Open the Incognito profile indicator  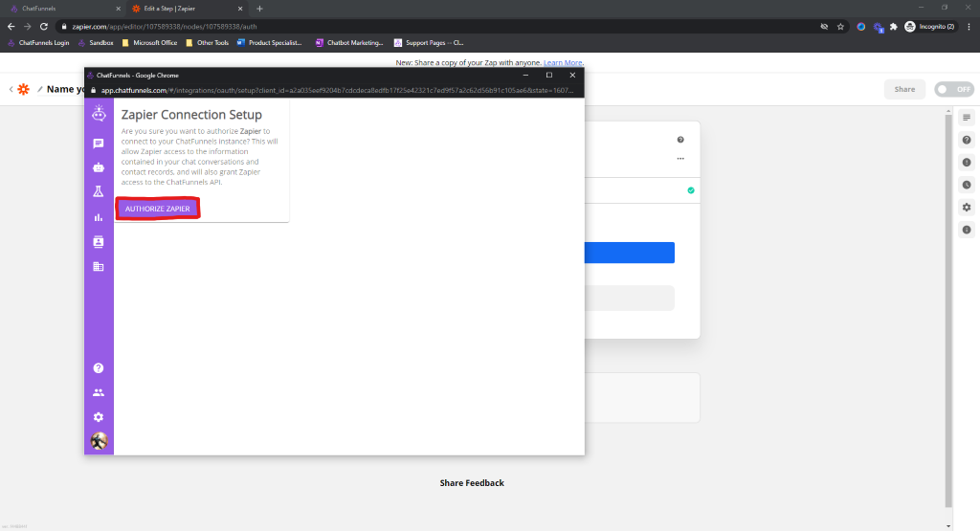pyautogui.click(x=929, y=27)
